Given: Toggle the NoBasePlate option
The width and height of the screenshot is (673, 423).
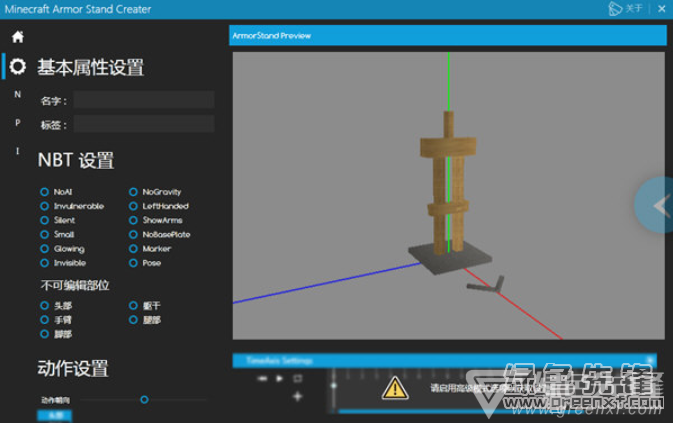Looking at the screenshot, I should [133, 235].
